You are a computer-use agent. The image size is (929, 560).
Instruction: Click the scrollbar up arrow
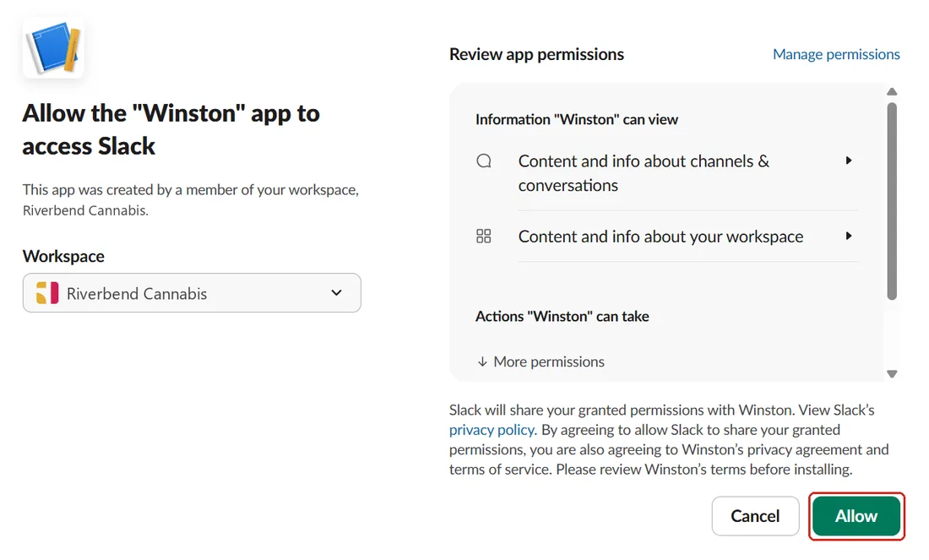(892, 92)
